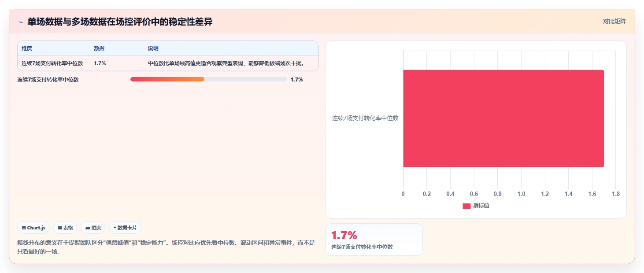Click the 对比矩阵 label in header
Viewport: 644px width, 273px height.
point(614,21)
